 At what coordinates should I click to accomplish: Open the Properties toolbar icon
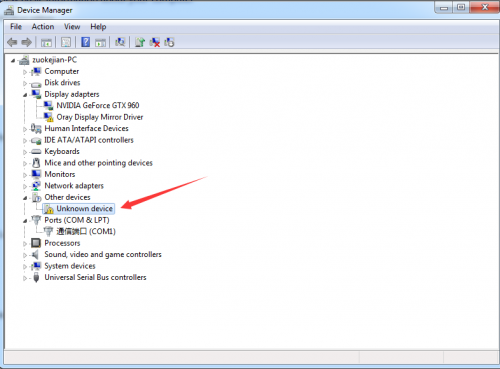(66, 42)
